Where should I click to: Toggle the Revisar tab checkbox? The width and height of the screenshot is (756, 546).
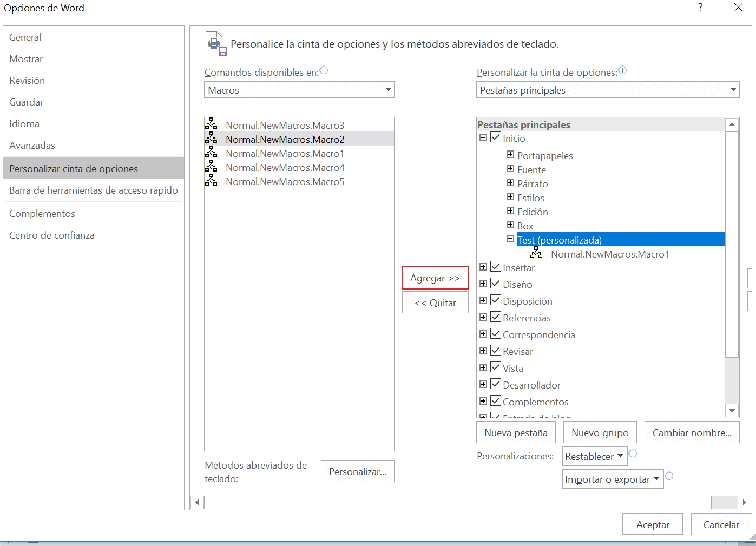coord(496,351)
